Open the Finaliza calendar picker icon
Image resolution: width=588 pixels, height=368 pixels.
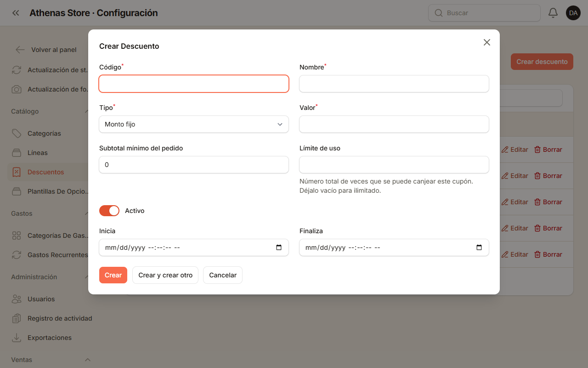pos(479,247)
